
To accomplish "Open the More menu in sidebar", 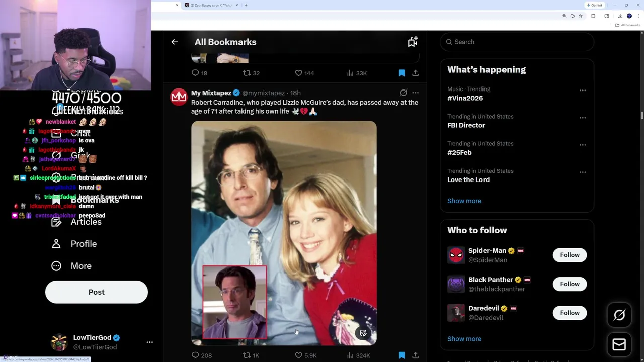I will point(71,266).
